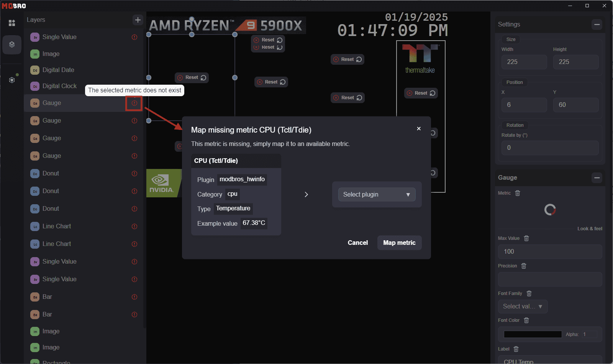Viewport: 613px width, 364px height.
Task: Open the Font Family select dropdown
Action: (x=523, y=307)
